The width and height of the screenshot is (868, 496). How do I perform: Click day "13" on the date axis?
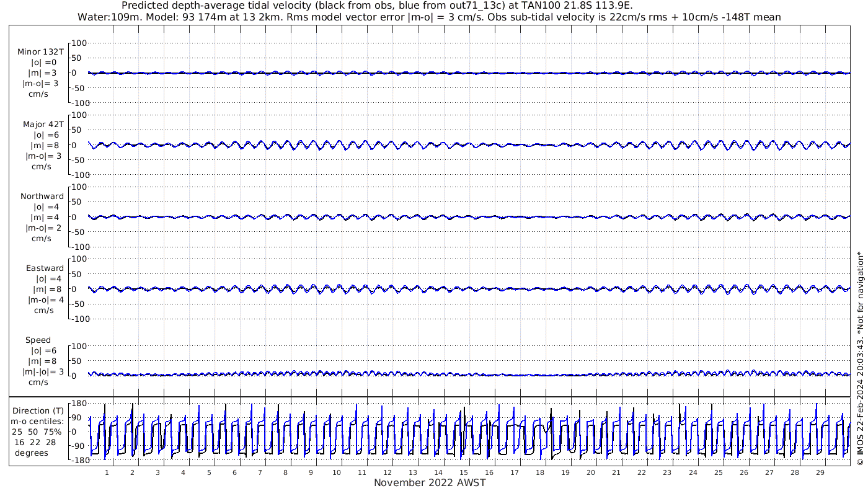click(x=413, y=472)
